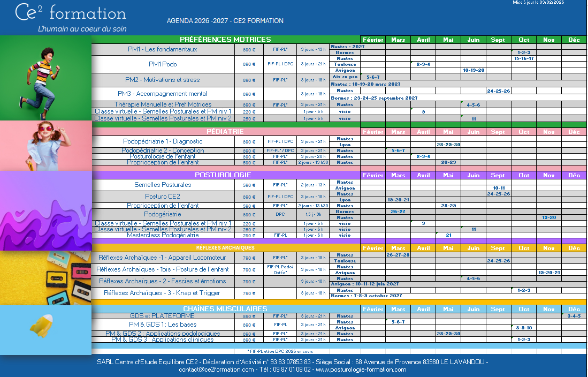
Task: Click the PÉDIATRIE section header
Action: (x=225, y=131)
